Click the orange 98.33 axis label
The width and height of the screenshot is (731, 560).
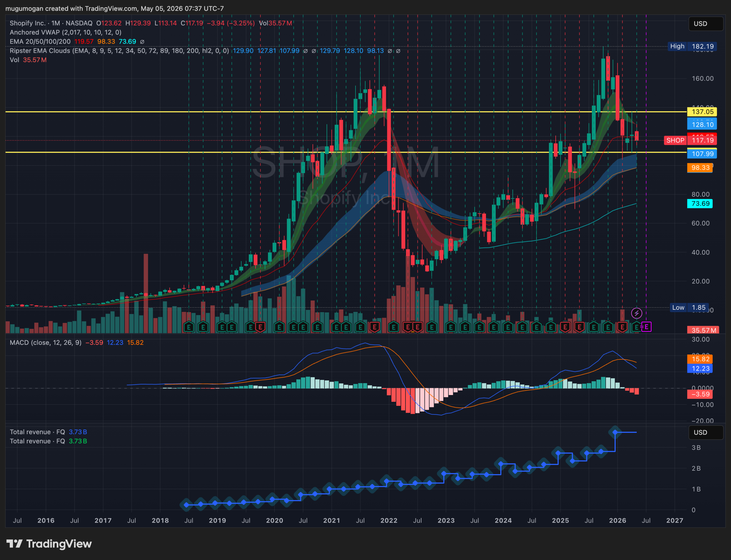coord(700,168)
